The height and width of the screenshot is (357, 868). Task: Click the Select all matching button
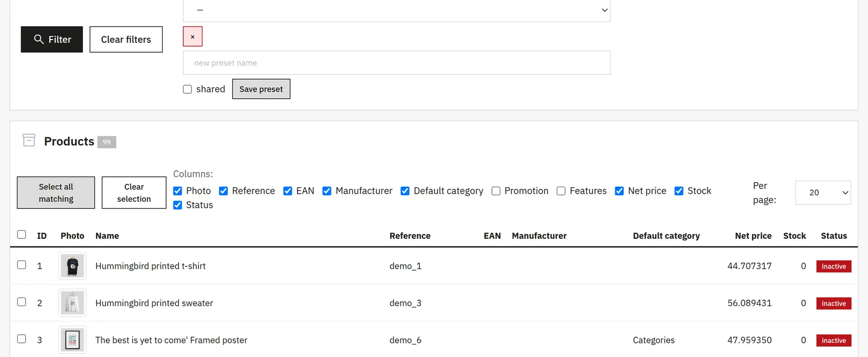coord(56,193)
